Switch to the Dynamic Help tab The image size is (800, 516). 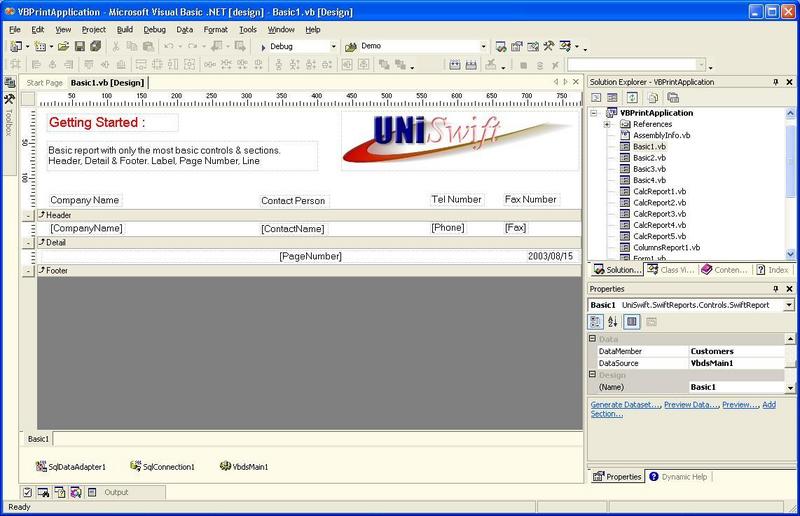pos(679,477)
